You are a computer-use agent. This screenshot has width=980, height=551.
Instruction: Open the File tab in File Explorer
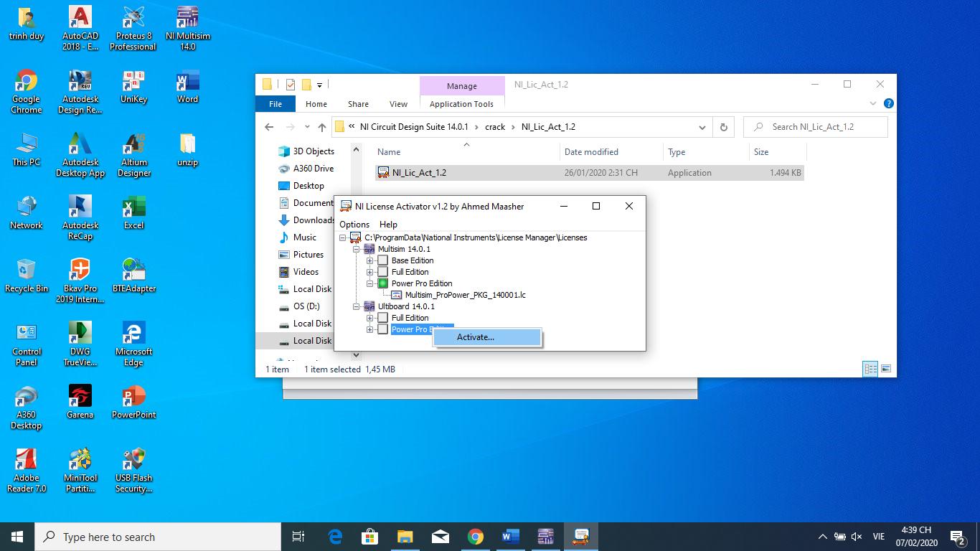coord(275,104)
